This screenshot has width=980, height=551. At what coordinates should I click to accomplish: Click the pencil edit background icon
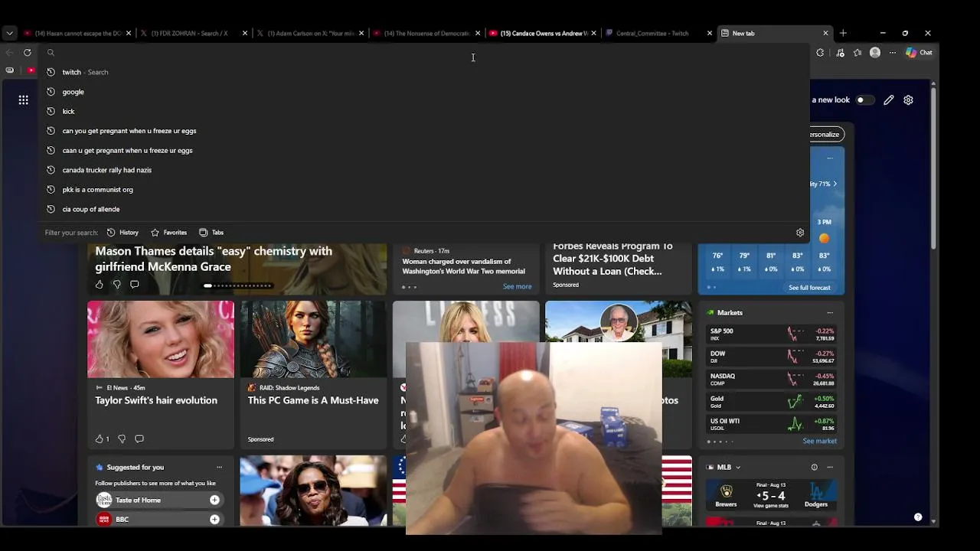[x=889, y=99]
